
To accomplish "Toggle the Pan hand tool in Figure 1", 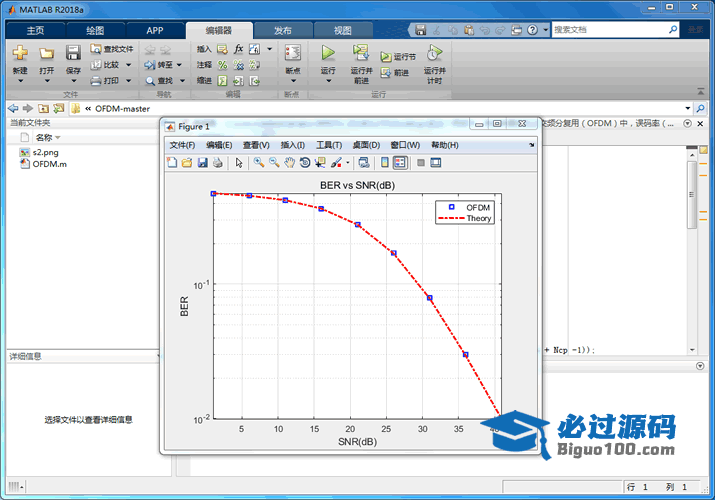I will coord(290,163).
